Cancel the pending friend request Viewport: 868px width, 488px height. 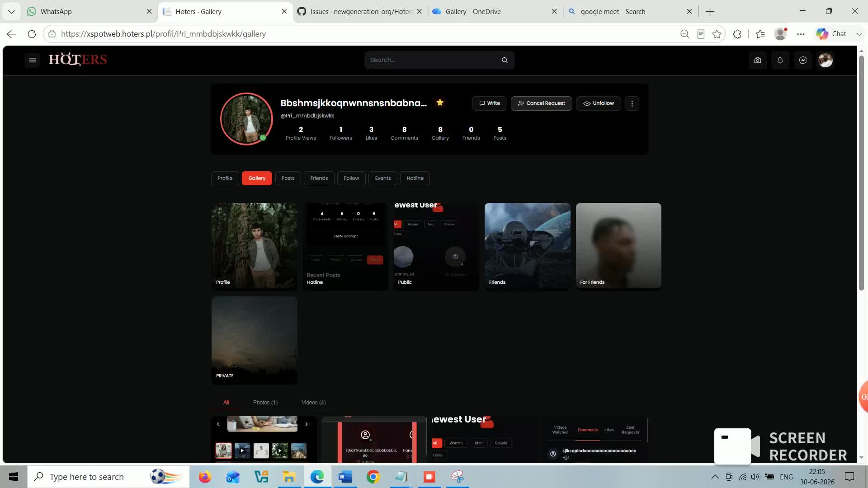click(541, 103)
